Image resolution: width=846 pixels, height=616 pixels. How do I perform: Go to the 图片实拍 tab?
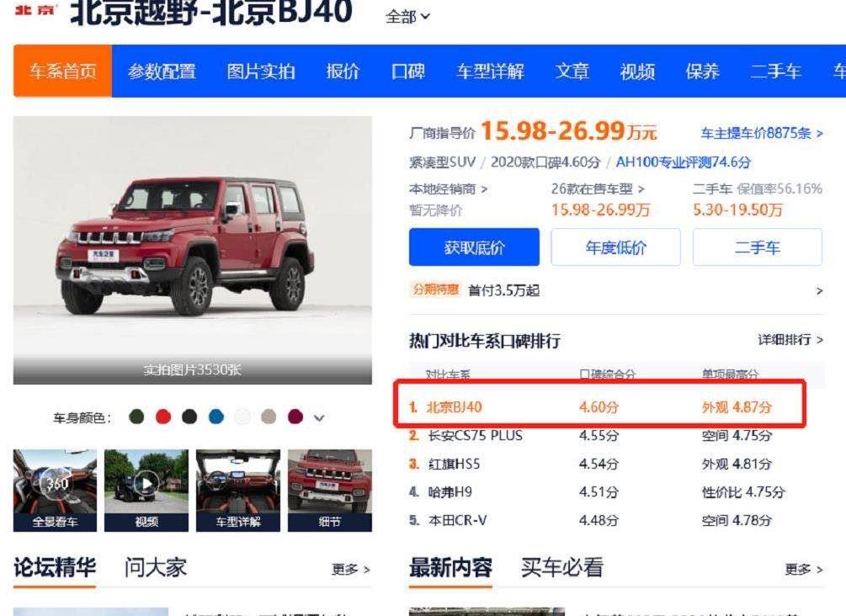261,72
